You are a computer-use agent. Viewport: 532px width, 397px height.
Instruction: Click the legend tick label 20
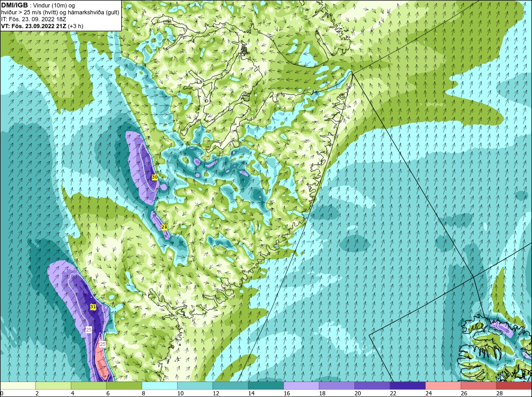358,393
